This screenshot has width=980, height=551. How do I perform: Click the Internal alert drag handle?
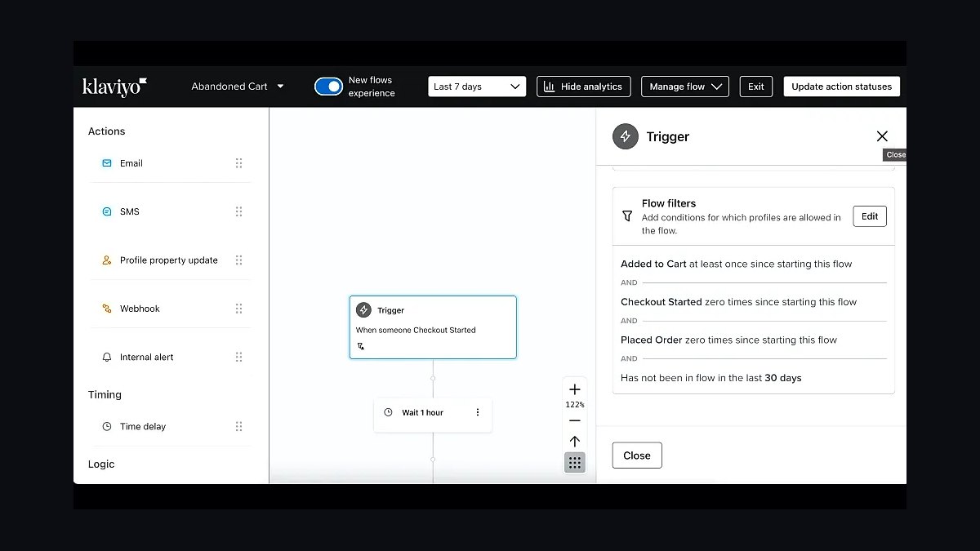pos(239,357)
